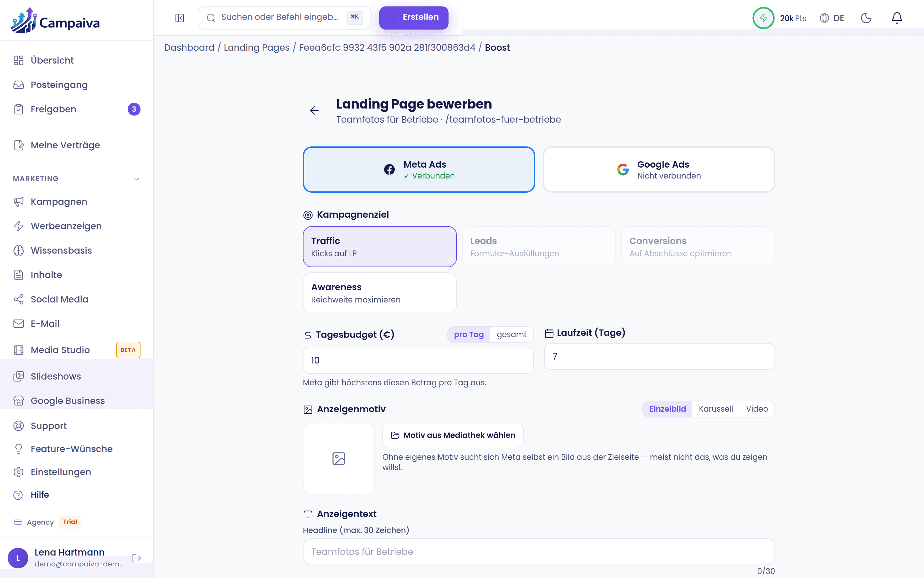Choose Awareness as campaign goal

(380, 293)
